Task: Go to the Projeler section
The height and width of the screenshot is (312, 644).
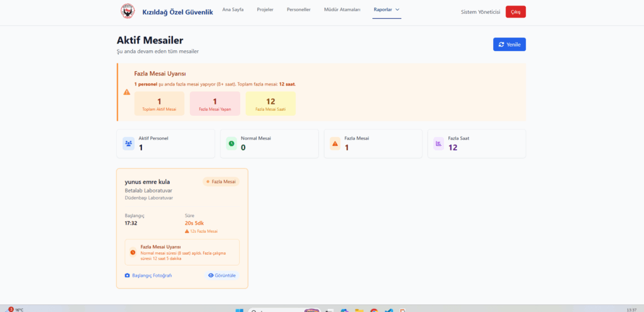Action: click(x=265, y=10)
